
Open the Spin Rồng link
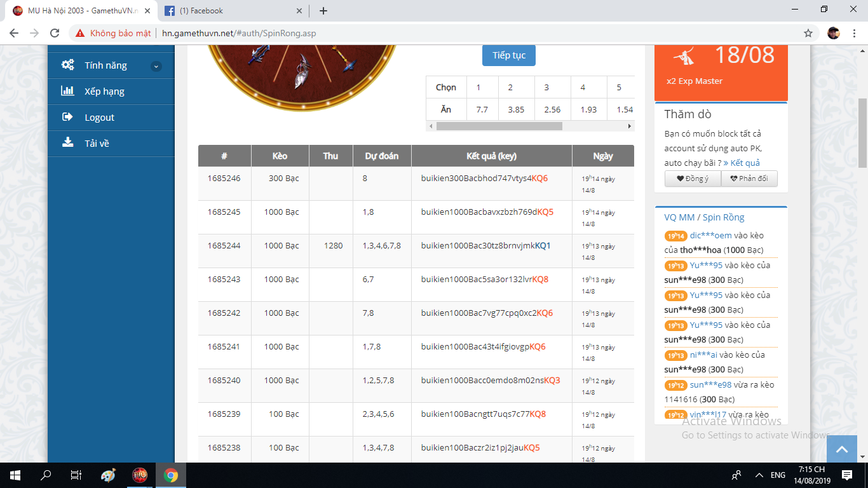(724, 217)
